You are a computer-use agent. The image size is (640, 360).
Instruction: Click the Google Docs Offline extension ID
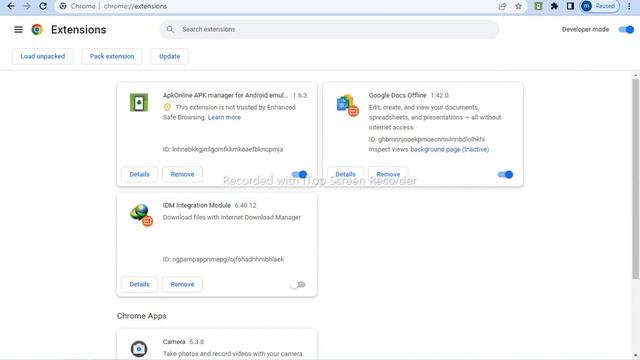(x=427, y=139)
